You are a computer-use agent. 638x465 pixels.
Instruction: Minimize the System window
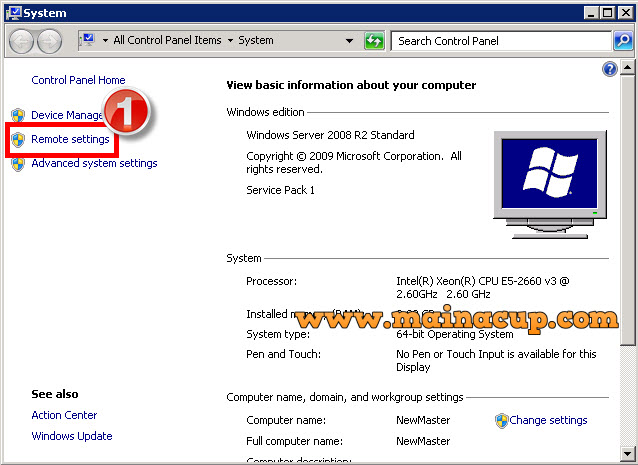click(591, 13)
